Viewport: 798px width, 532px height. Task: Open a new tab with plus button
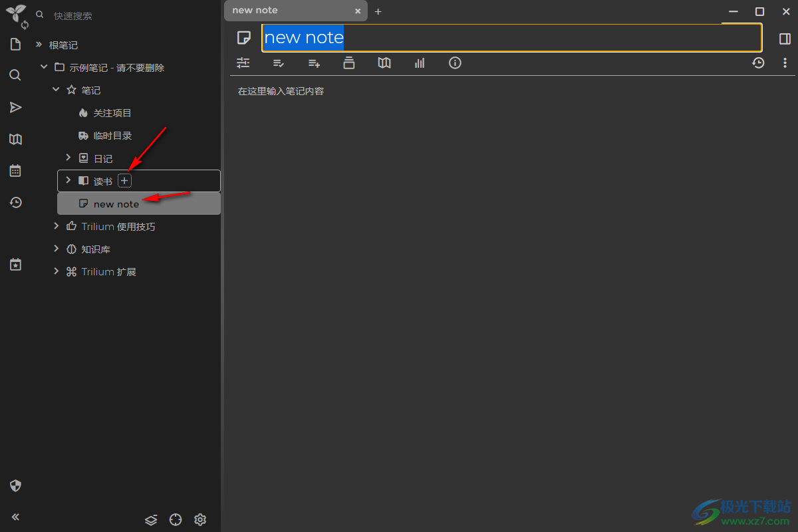coord(378,11)
